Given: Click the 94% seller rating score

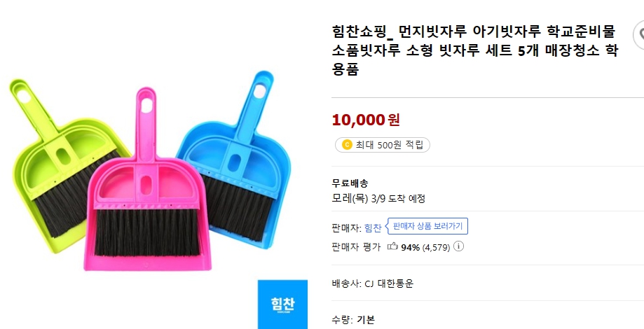Looking at the screenshot, I should pyautogui.click(x=410, y=246).
